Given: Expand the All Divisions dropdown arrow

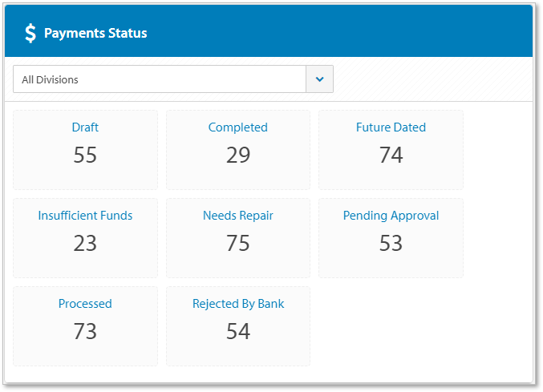Looking at the screenshot, I should 319,79.
